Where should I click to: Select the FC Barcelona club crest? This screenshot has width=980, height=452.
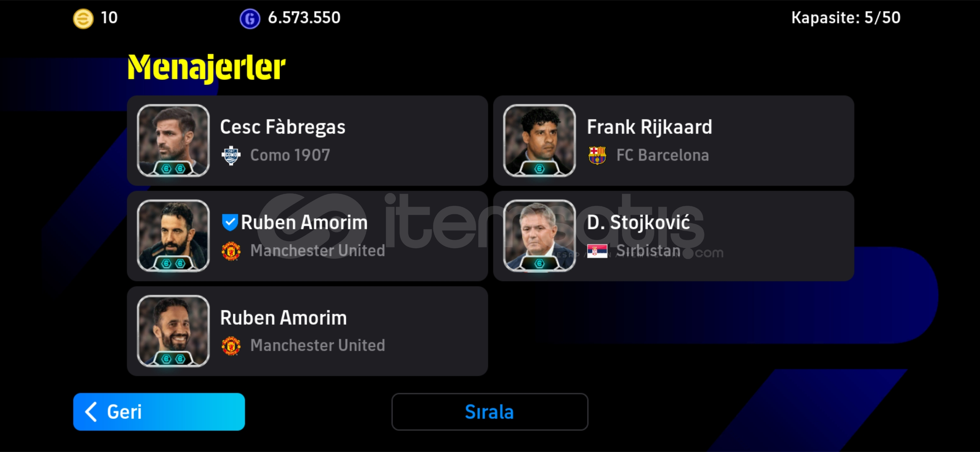597,156
